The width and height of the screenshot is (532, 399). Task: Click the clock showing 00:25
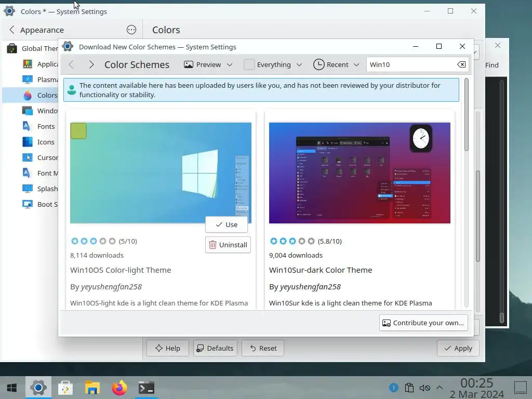(477, 383)
